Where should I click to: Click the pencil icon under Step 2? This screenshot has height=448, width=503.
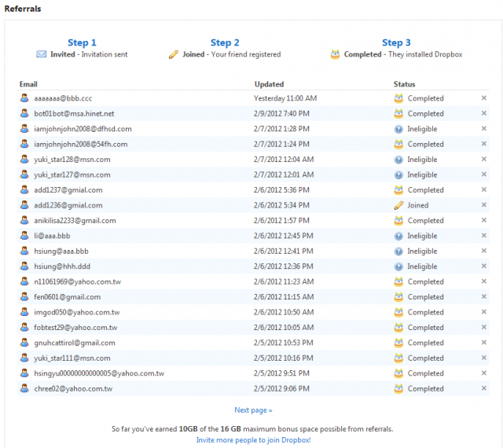point(173,54)
